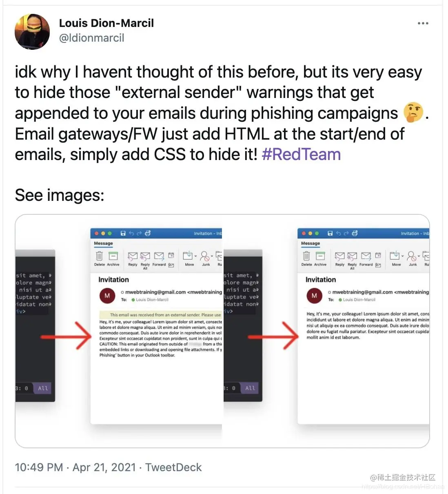Click Delete trash icon in left email window
The width and height of the screenshot is (448, 494).
[99, 256]
